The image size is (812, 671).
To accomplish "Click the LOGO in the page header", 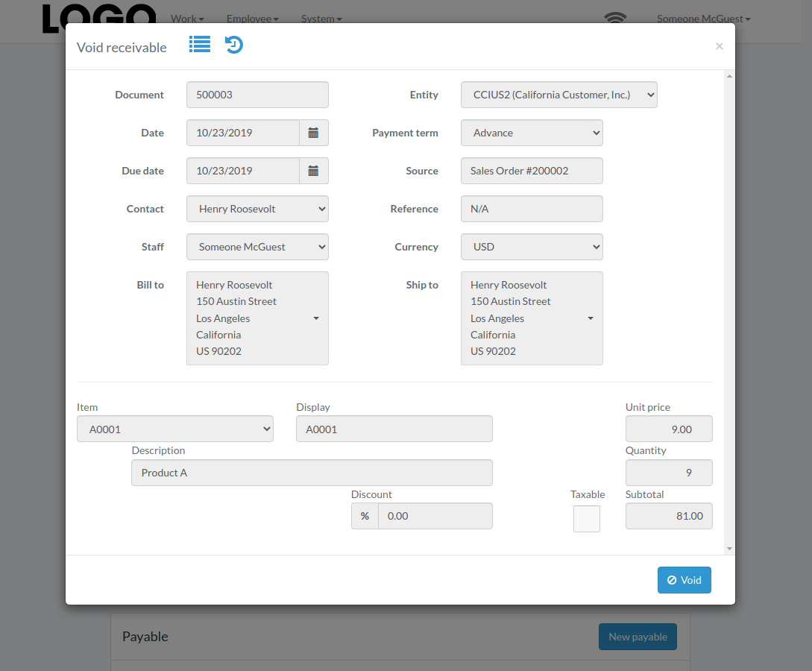I will click(x=99, y=19).
